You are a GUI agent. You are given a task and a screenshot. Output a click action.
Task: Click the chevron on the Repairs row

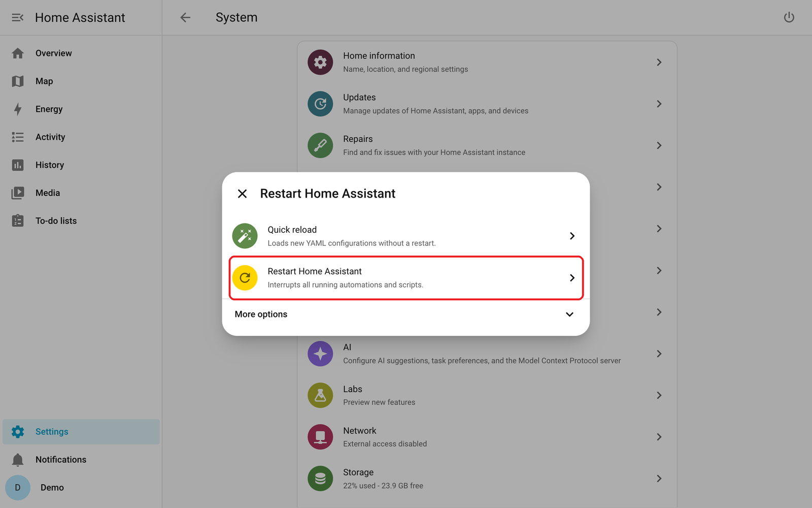(x=659, y=145)
